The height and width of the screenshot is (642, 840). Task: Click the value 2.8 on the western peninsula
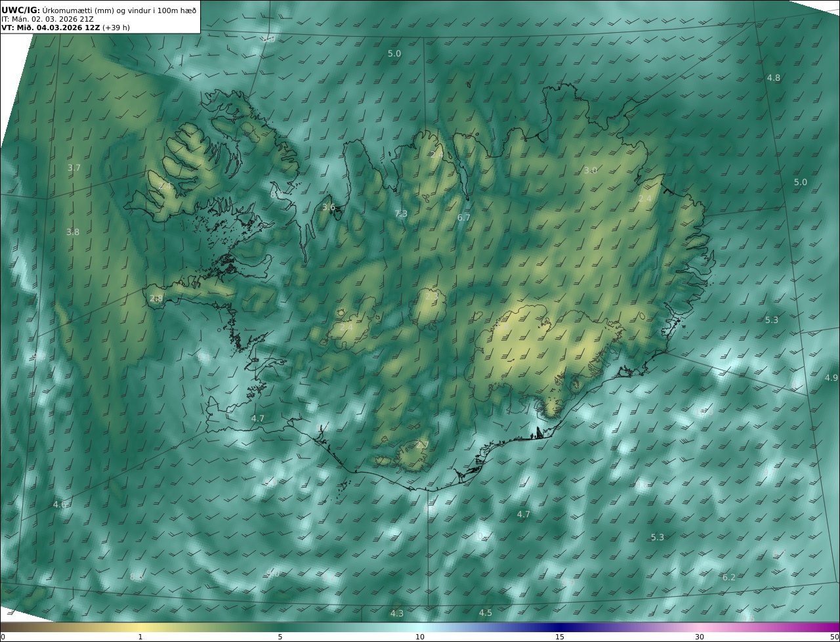click(x=156, y=299)
